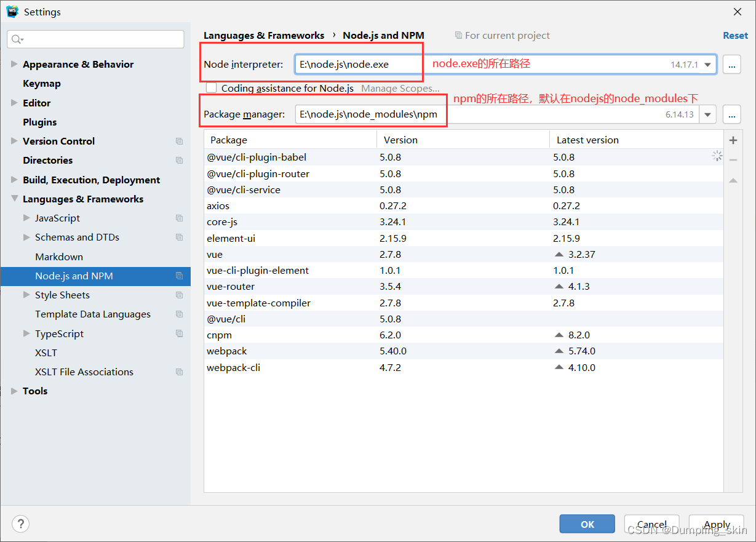Expand the Version Control tree node
The width and height of the screenshot is (756, 542).
coord(14,141)
